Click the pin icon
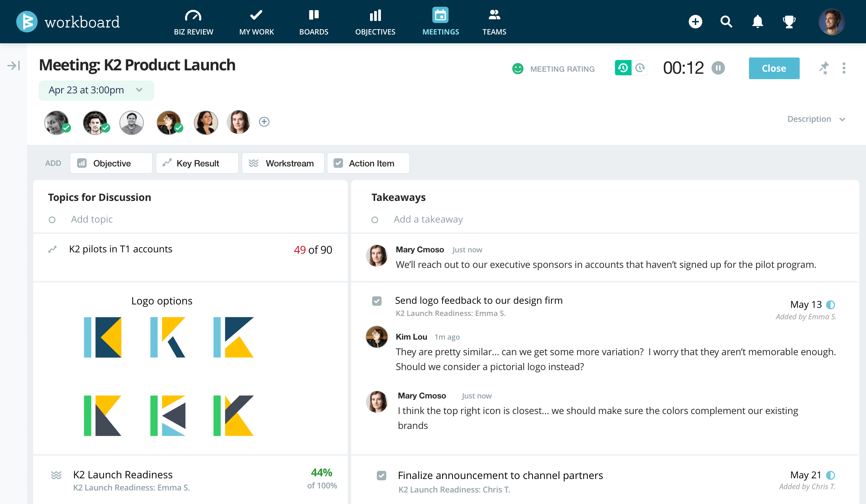The height and width of the screenshot is (504, 866). pos(824,68)
